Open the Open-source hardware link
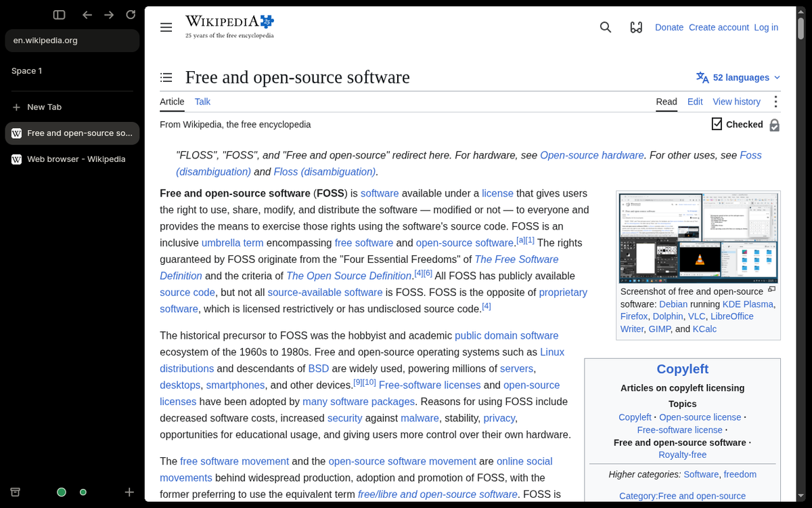Screen dimensions: 812x508 click(592, 155)
